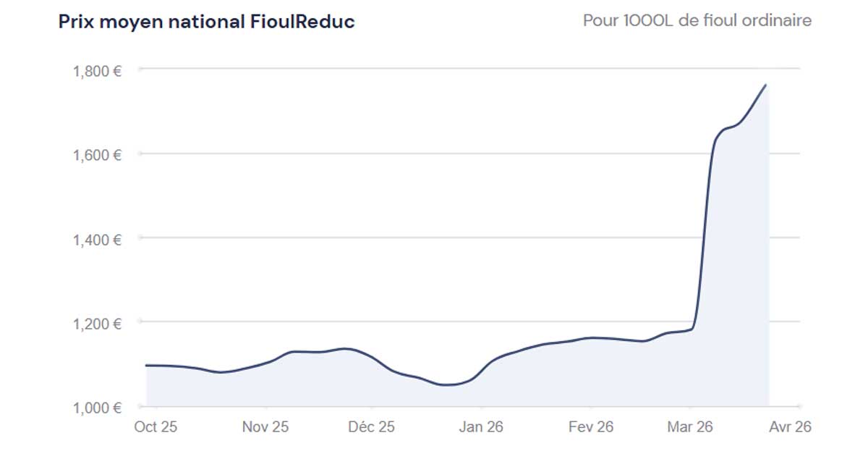Click the curve's lowest dip before Jan 26
This screenshot has height=454, width=868.
point(447,385)
